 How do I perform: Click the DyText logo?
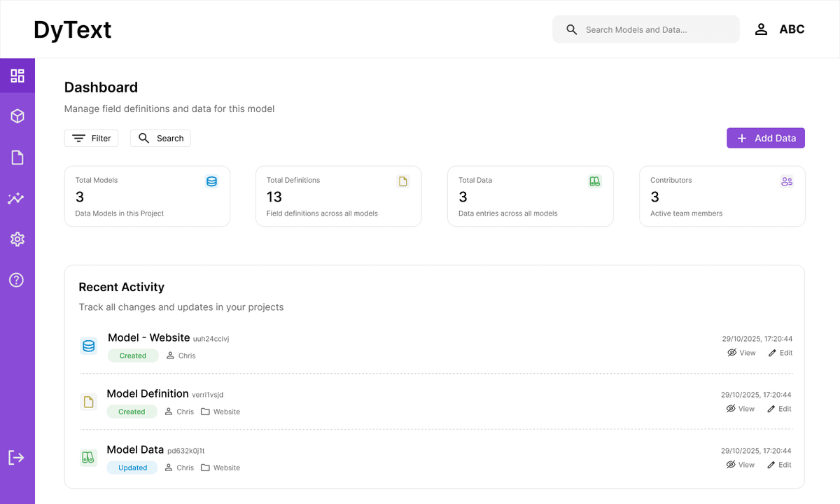[x=73, y=29]
